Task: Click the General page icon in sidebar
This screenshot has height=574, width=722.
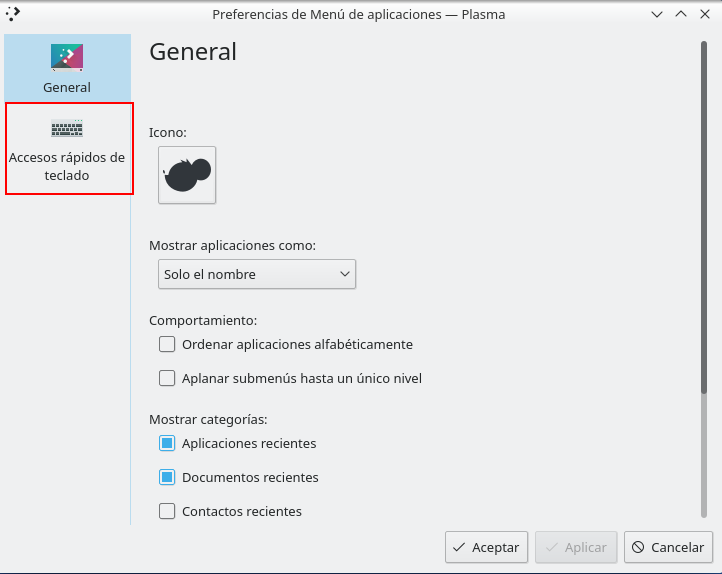Action: (67, 57)
